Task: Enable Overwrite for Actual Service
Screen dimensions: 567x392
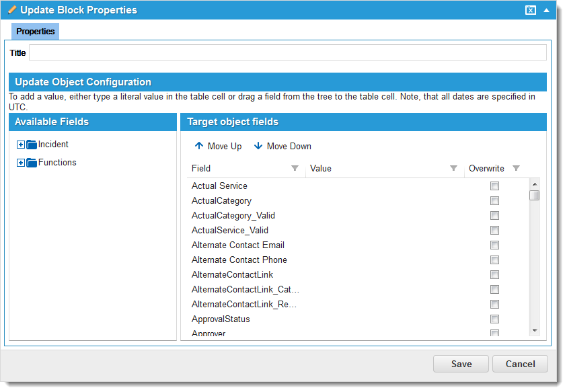Action: pyautogui.click(x=494, y=186)
